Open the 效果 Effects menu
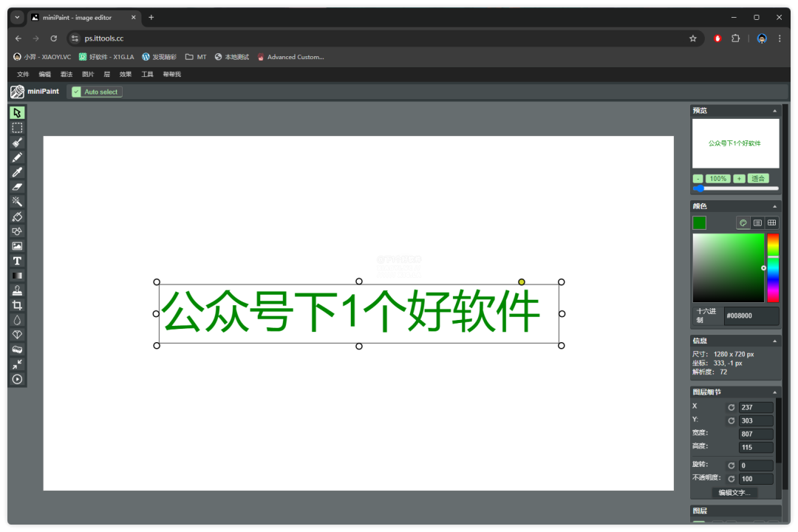Image resolution: width=798 pixels, height=532 pixels. tap(125, 75)
